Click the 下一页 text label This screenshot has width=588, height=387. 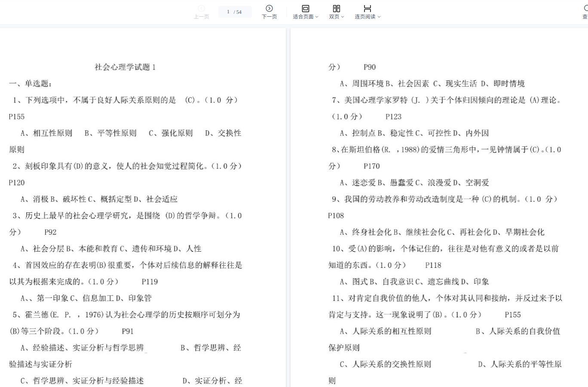269,17
